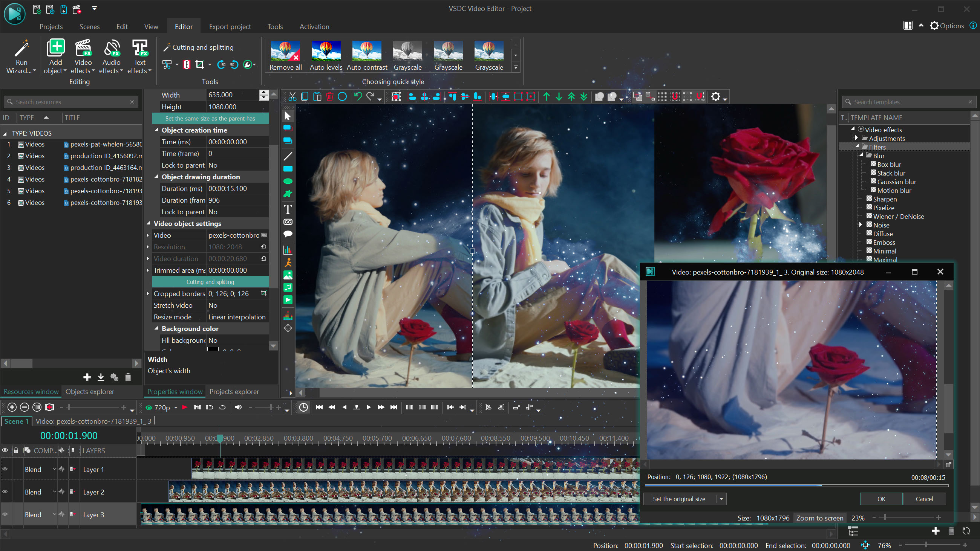Hide Layer 1 with its eye icon
Viewport: 980px width, 551px height.
(5, 469)
